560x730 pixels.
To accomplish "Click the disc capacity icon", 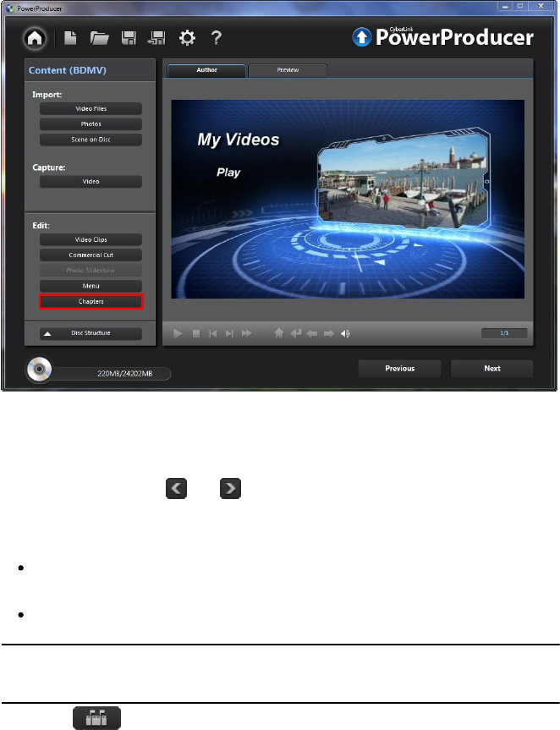I will (x=39, y=370).
